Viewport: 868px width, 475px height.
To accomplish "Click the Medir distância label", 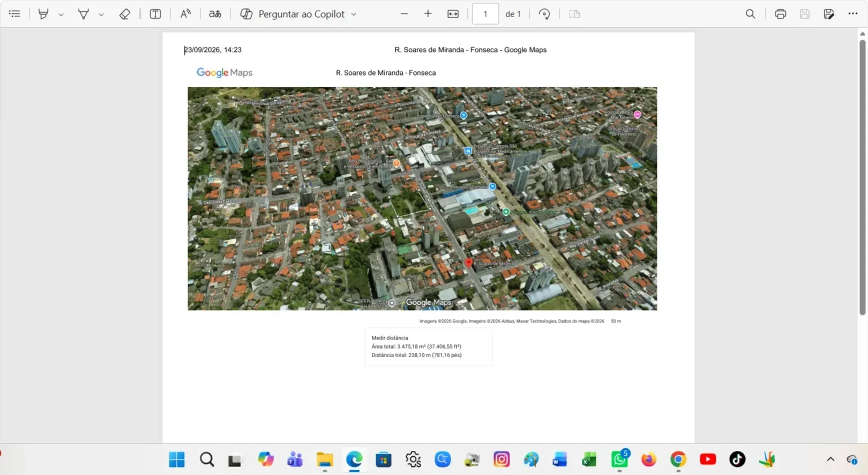I will pyautogui.click(x=390, y=338).
